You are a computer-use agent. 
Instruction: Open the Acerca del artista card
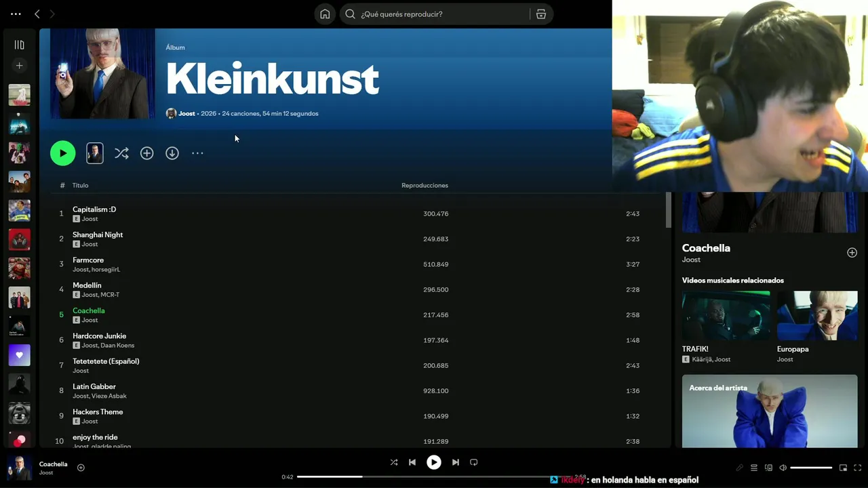[x=770, y=411]
